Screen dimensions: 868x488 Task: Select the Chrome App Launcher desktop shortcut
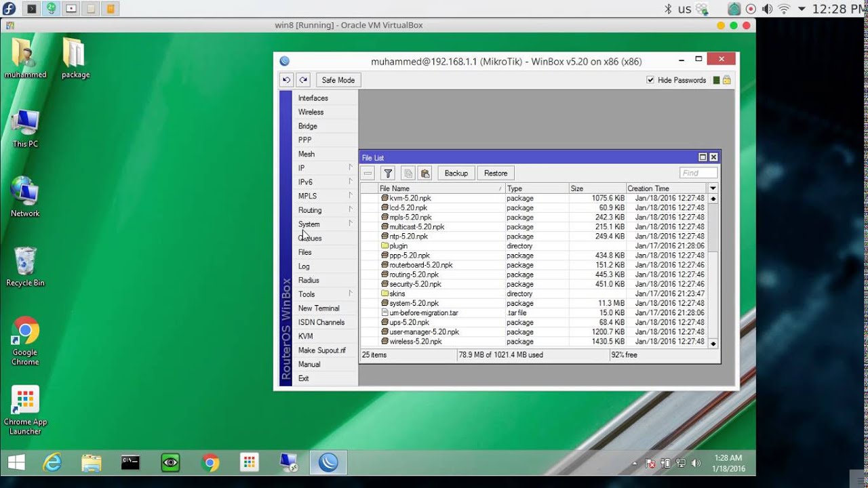click(25, 410)
